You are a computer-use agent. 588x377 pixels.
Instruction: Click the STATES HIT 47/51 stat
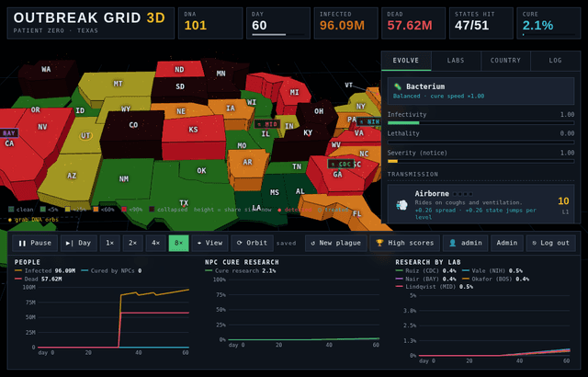(x=481, y=23)
